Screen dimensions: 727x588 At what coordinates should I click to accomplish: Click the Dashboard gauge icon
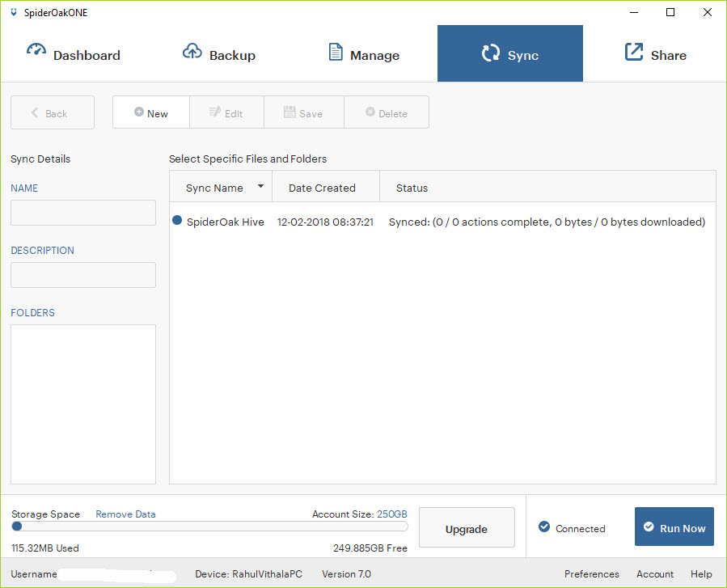tap(36, 49)
